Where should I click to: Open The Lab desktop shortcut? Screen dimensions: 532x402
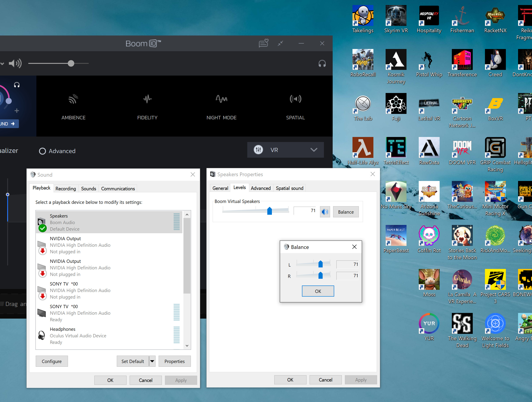pos(363,107)
